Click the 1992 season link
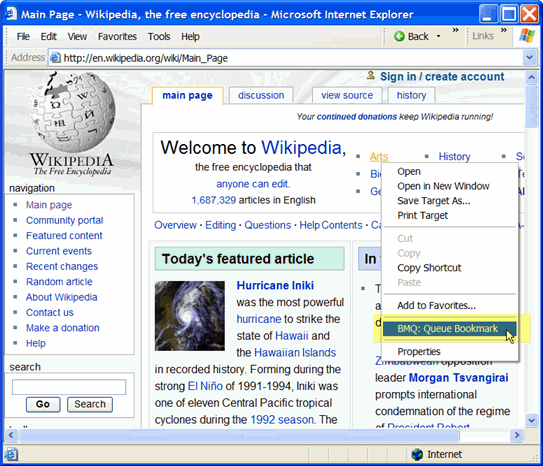The image size is (543, 466). coord(282,420)
